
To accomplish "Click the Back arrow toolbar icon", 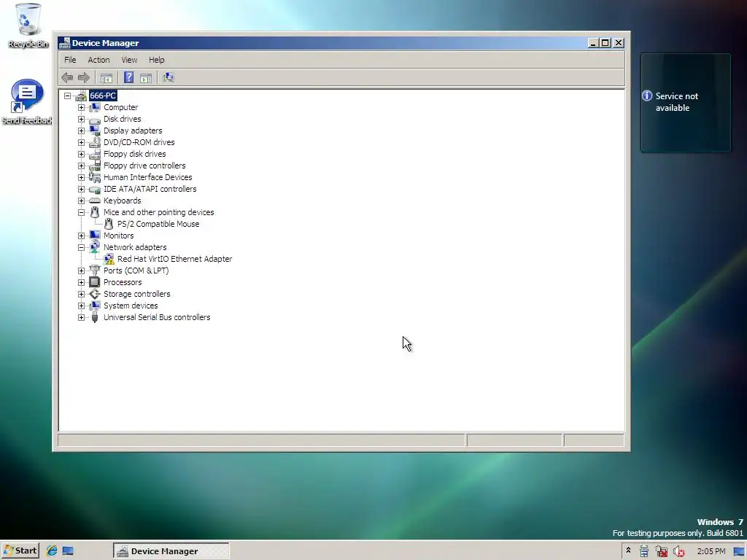I will point(67,77).
